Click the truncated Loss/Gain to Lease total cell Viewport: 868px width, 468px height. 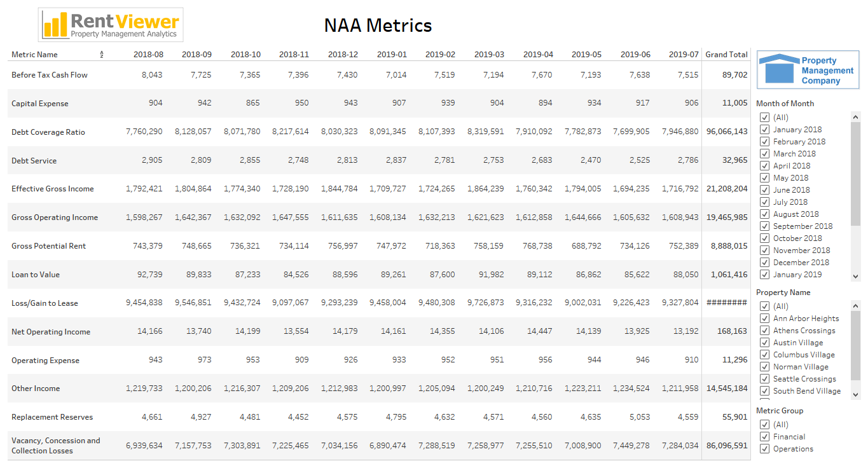726,303
